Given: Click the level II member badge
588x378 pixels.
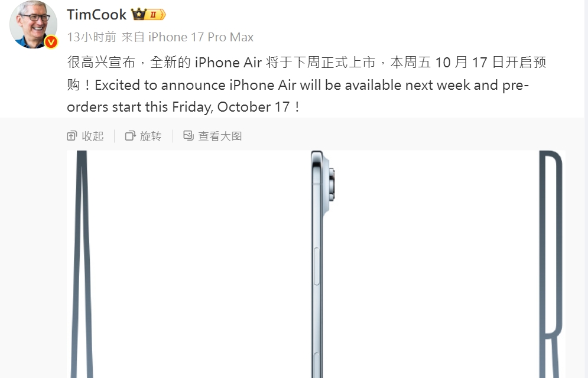Looking at the screenshot, I should (155, 15).
